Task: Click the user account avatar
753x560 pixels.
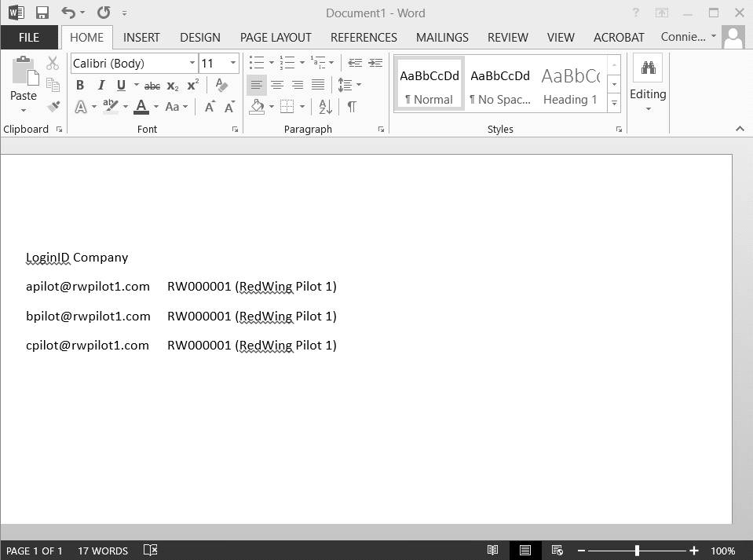Action: coord(733,38)
